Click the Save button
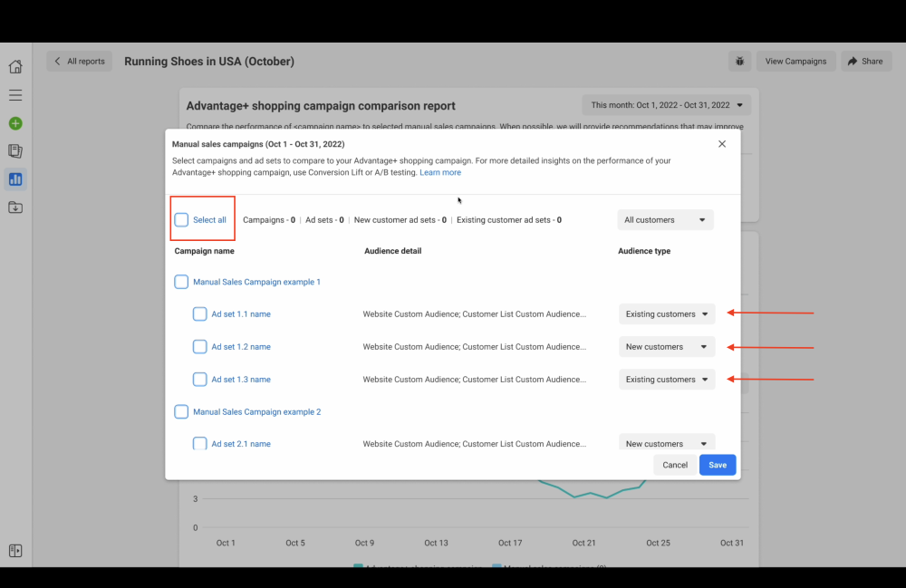The image size is (906, 588). (x=718, y=465)
